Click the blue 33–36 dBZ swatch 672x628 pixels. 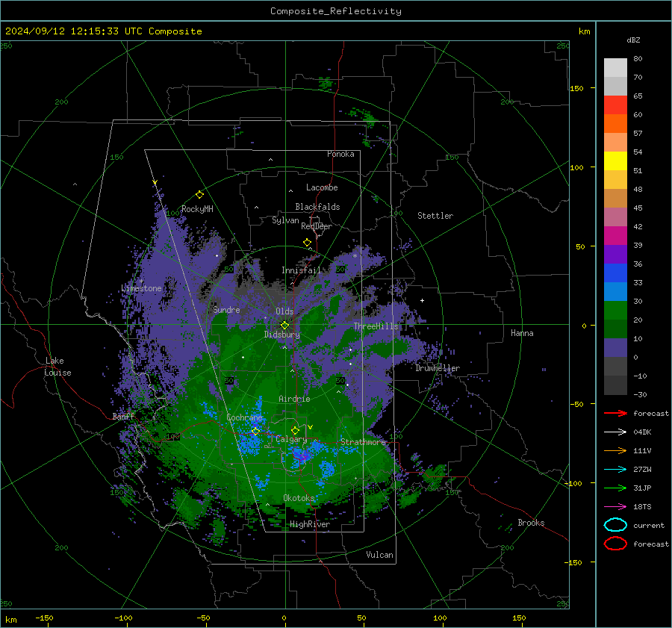tap(615, 273)
